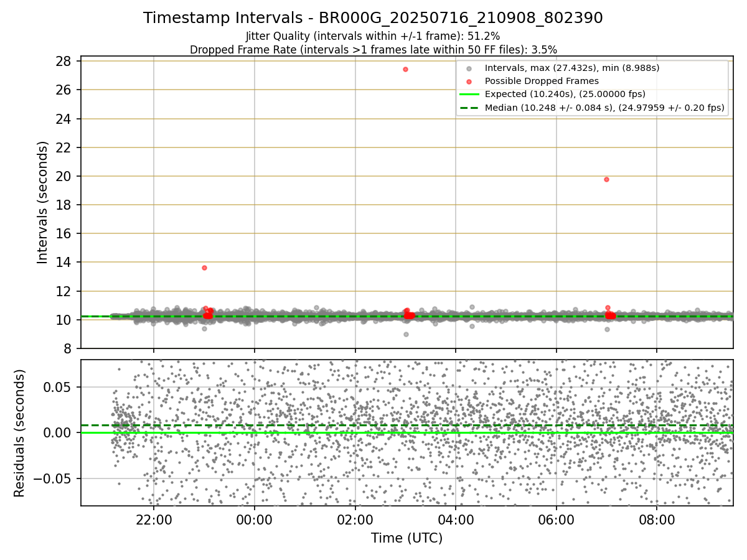Click the red outlier point near 27.4 seconds

pyautogui.click(x=405, y=69)
